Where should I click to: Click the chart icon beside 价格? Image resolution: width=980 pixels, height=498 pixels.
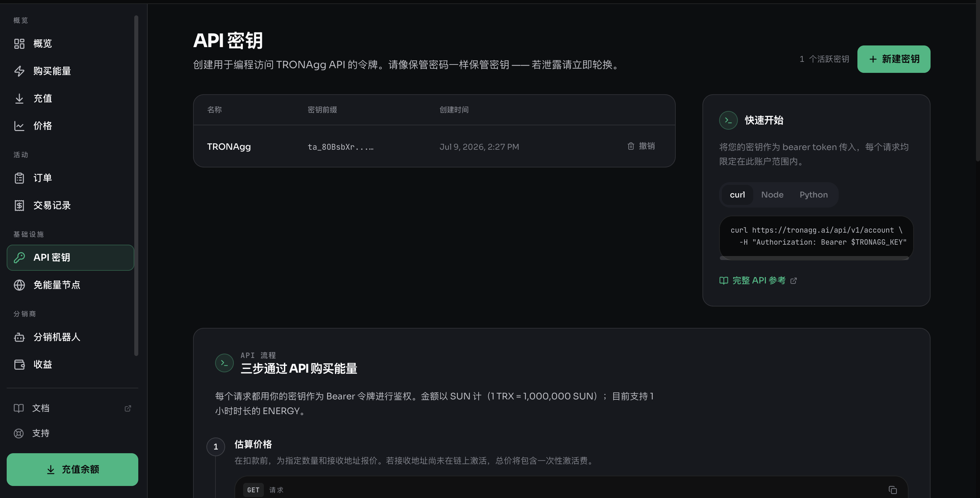click(x=19, y=126)
